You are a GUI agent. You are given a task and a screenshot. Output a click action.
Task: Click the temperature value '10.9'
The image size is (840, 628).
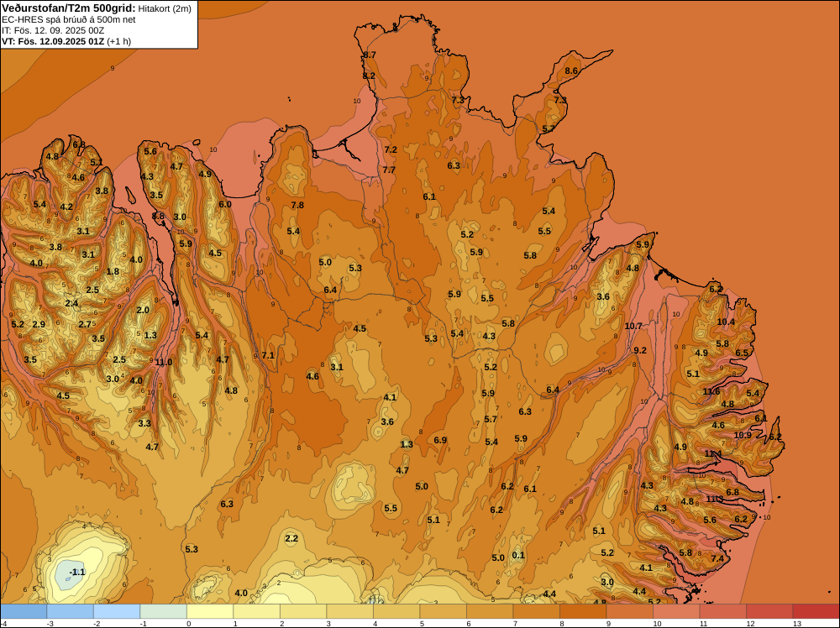point(743,435)
